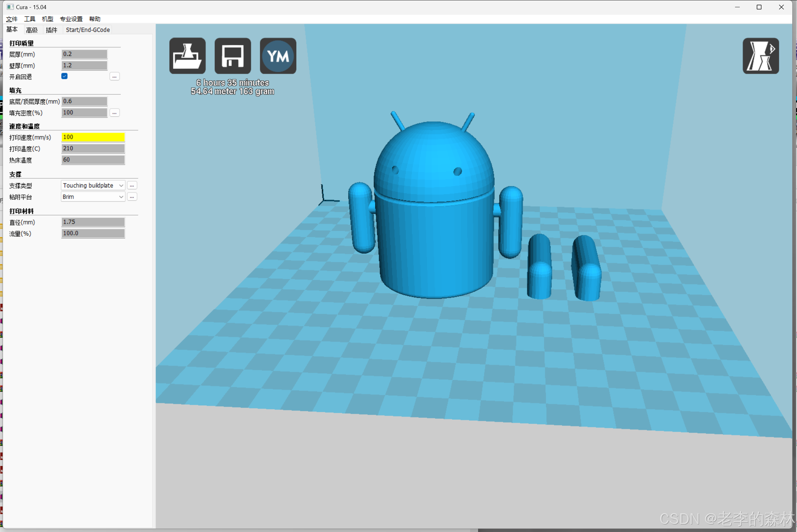Toggle the 开启回退 retraction checkbox
The width and height of the screenshot is (797, 532).
(x=64, y=76)
